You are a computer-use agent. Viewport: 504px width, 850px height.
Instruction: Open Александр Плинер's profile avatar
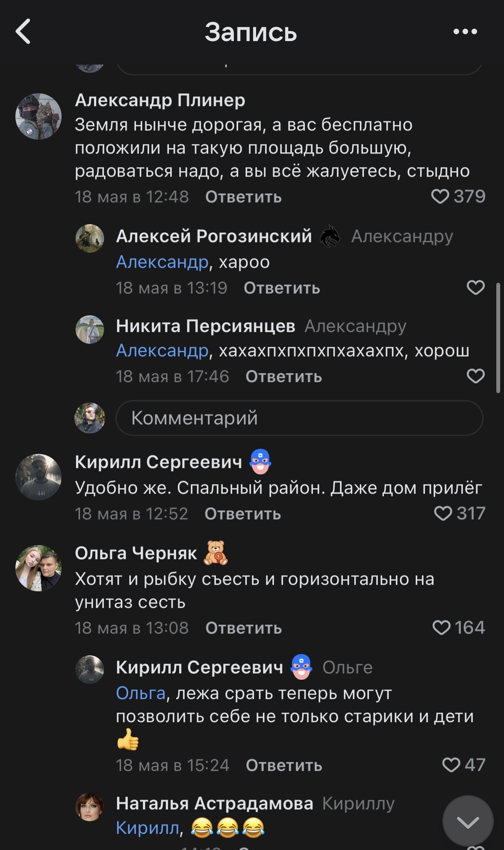38,116
